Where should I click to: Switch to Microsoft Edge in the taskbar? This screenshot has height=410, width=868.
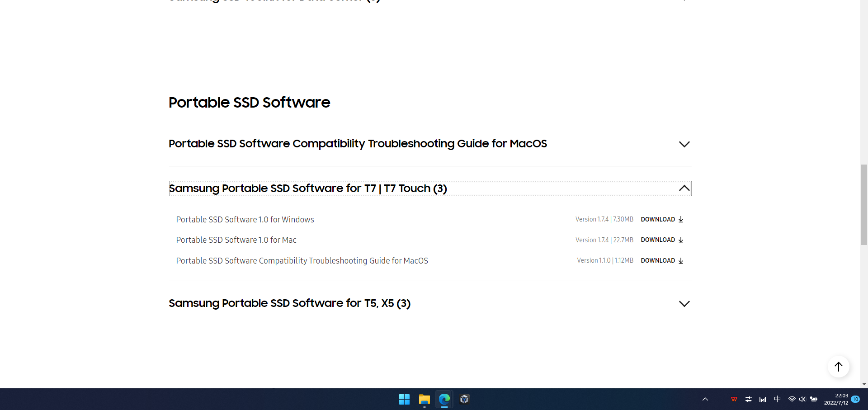click(x=444, y=399)
